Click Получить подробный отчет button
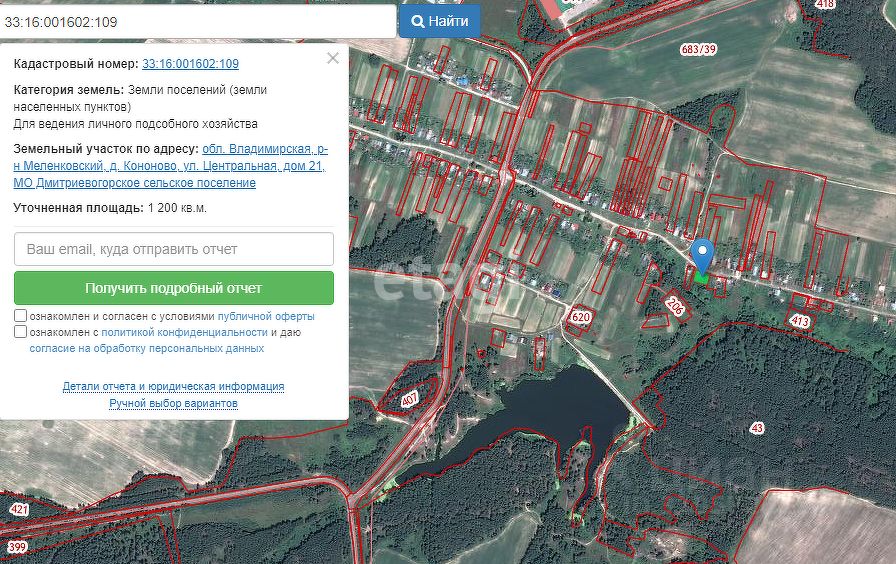 click(174, 288)
